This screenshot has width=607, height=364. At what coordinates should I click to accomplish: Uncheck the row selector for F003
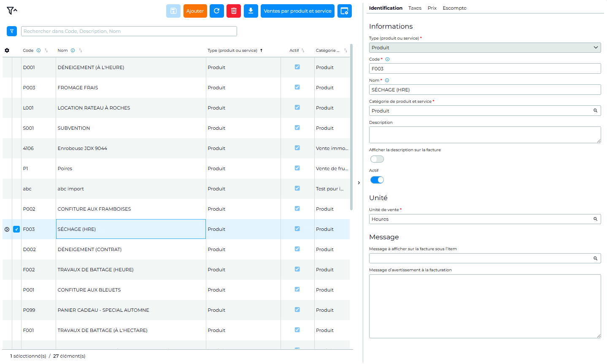[x=16, y=229]
